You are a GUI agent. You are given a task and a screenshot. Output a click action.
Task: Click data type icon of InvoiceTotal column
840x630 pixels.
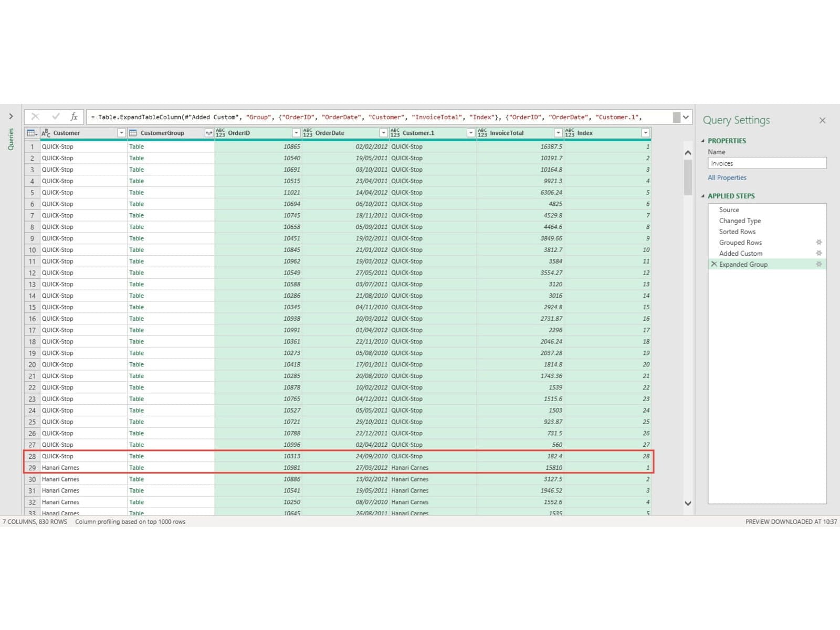(x=482, y=133)
